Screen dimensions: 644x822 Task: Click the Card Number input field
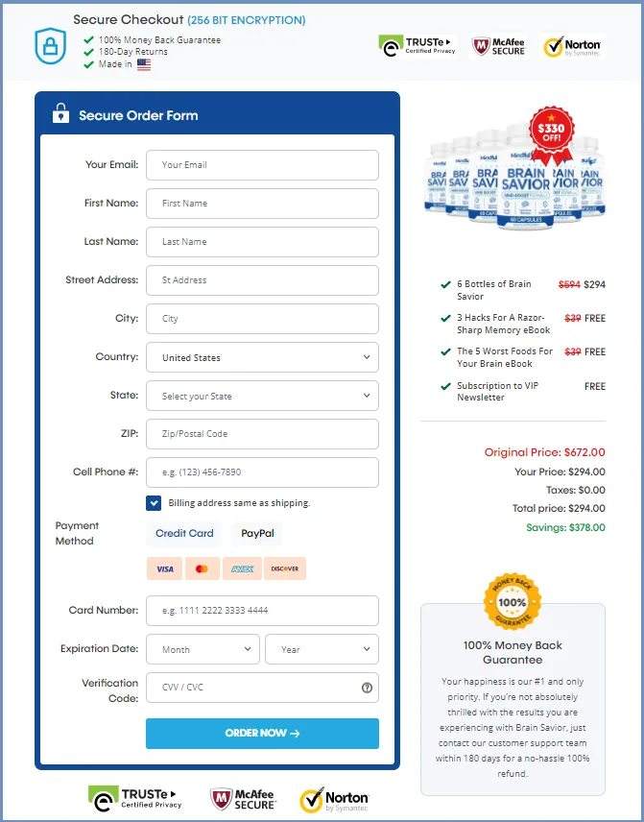[x=262, y=611]
